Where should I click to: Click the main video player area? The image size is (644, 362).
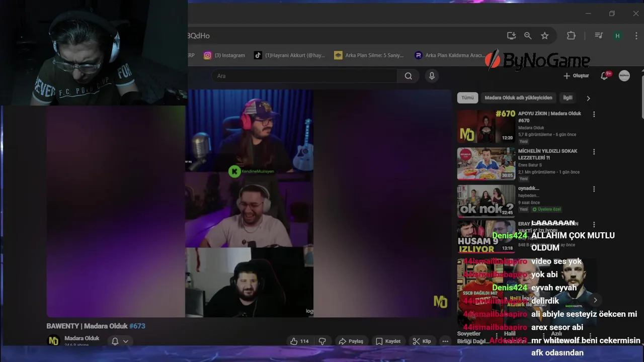[249, 204]
